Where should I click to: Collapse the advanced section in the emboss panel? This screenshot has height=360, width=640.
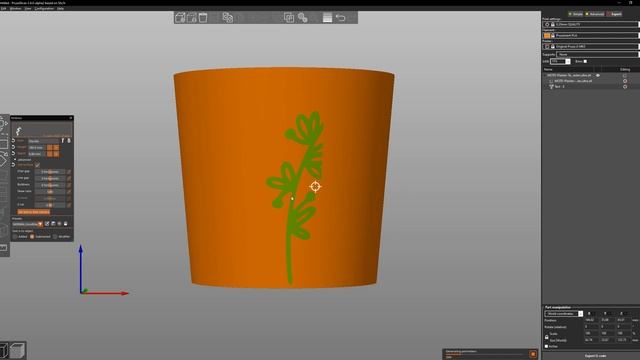(x=15, y=160)
